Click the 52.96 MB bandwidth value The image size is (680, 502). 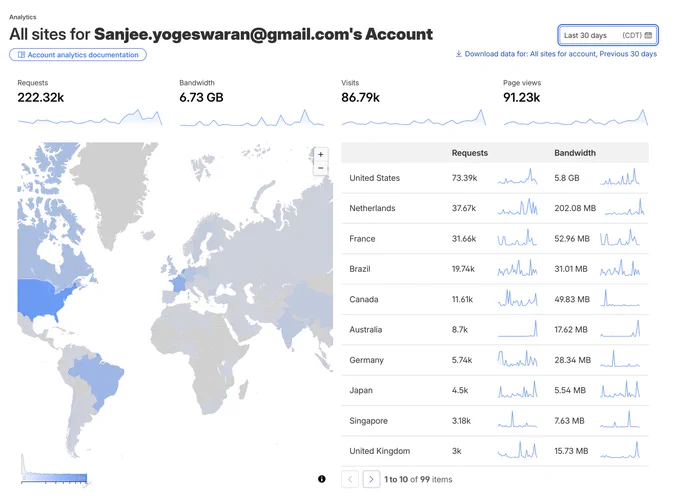(x=572, y=239)
